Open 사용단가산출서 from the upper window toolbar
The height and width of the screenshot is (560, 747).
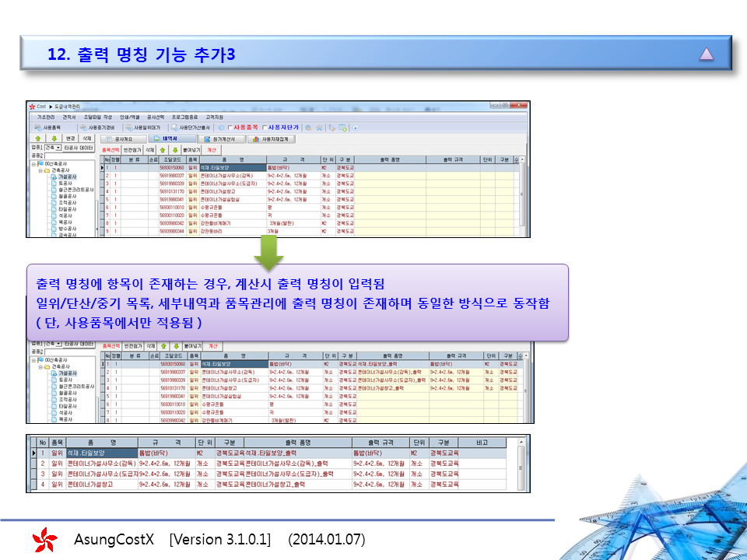coord(191,128)
